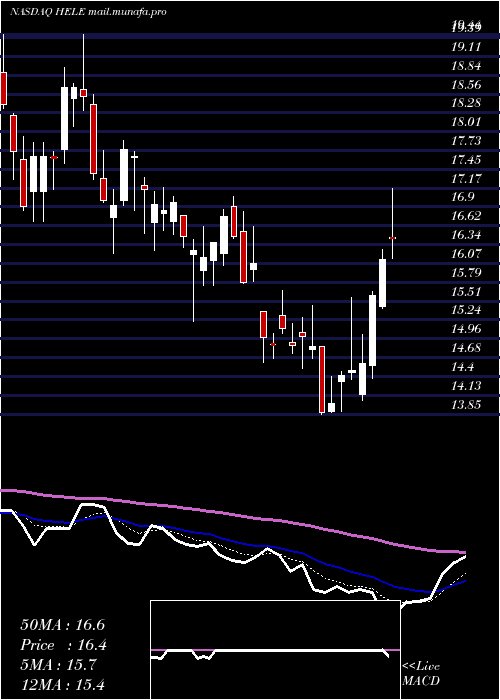Pick the 15.24 price level label
The image size is (500, 700).
(x=466, y=310)
